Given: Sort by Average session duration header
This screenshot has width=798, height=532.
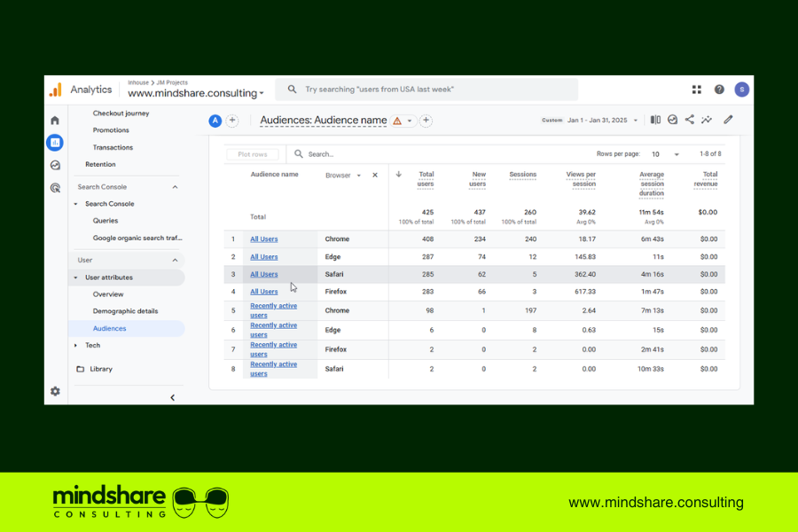Looking at the screenshot, I should tap(652, 184).
